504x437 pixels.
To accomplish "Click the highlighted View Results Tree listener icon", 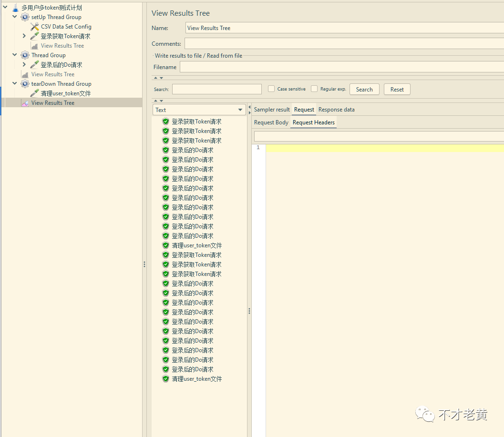I will (25, 103).
